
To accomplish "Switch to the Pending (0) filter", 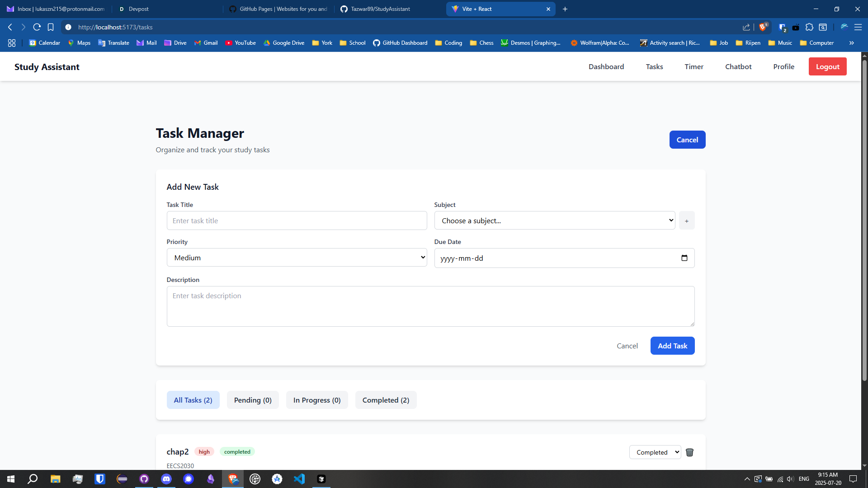I will (x=253, y=400).
